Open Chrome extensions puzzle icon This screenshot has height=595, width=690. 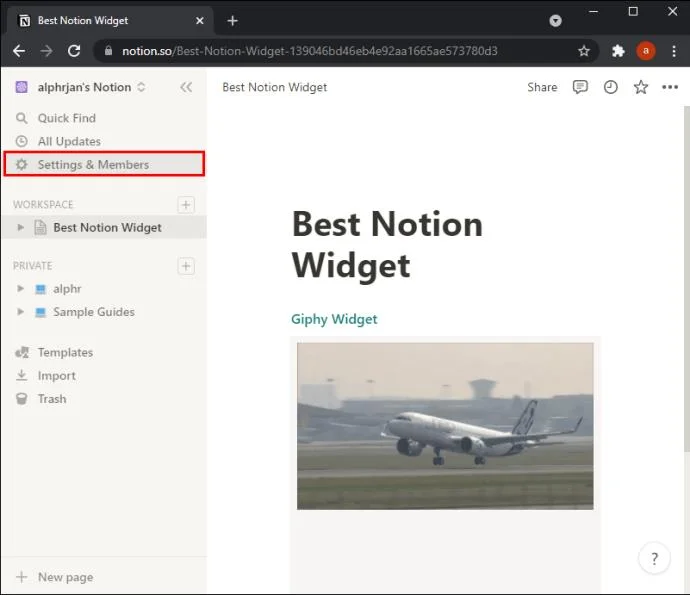tap(618, 51)
